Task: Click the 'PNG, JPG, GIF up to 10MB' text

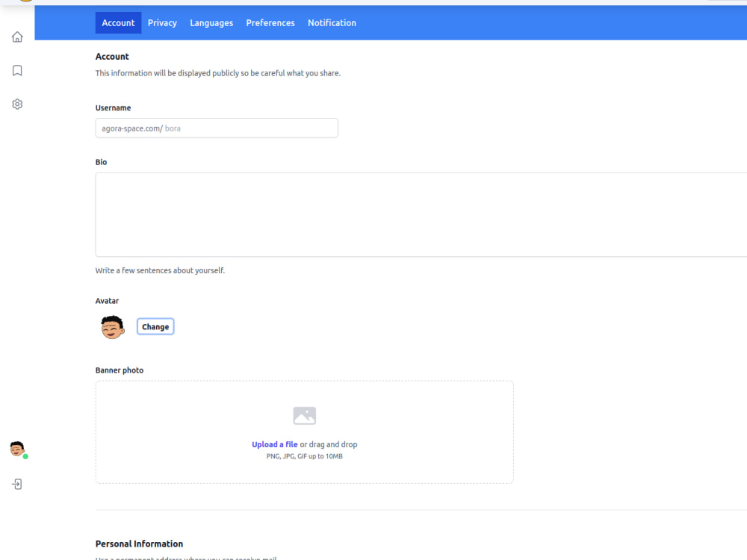Action: pyautogui.click(x=305, y=456)
